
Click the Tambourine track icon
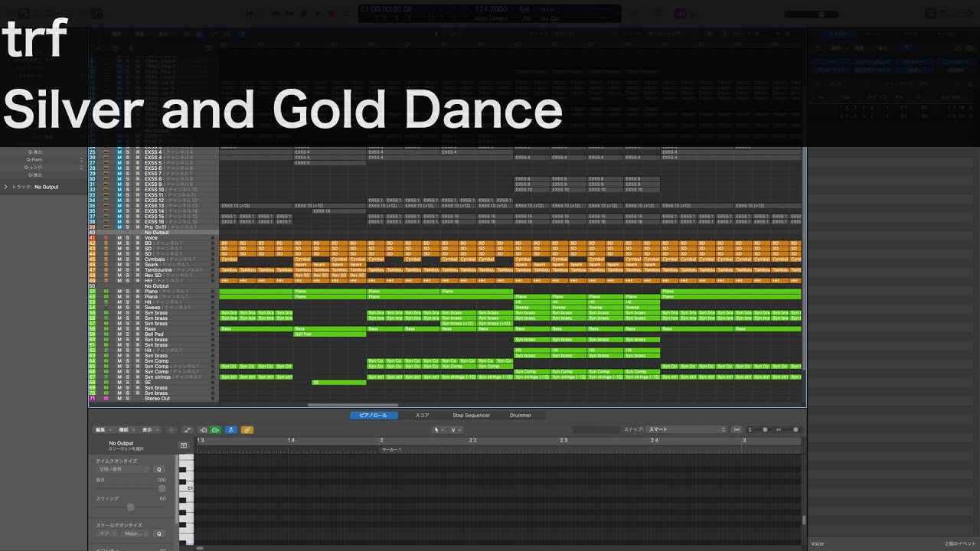[106, 270]
